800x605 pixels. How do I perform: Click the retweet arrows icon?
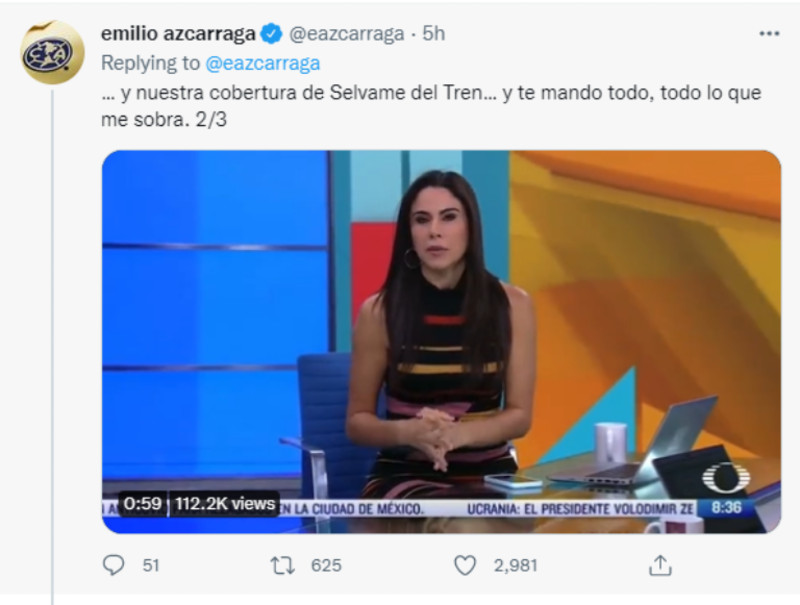click(283, 565)
